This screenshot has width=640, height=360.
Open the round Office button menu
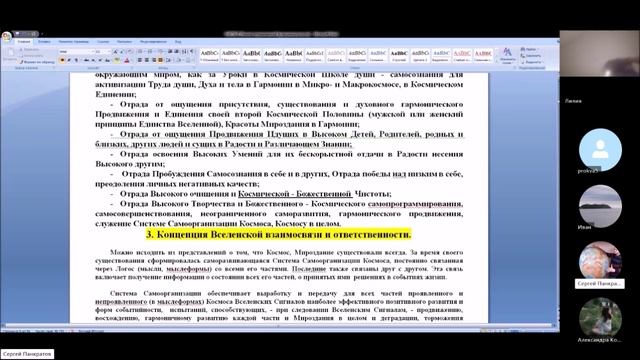pyautogui.click(x=7, y=36)
